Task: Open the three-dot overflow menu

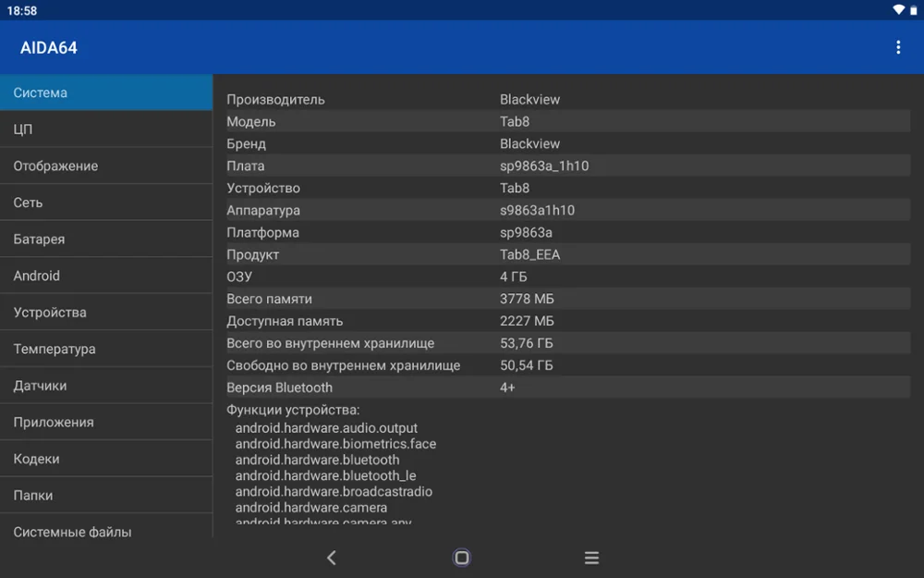Action: [898, 47]
